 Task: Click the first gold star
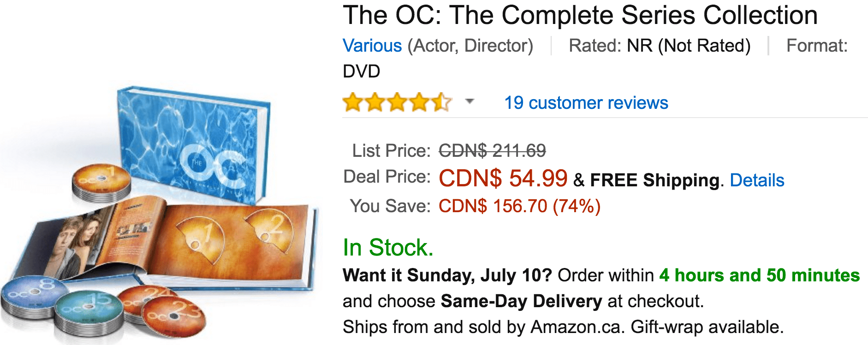point(353,102)
